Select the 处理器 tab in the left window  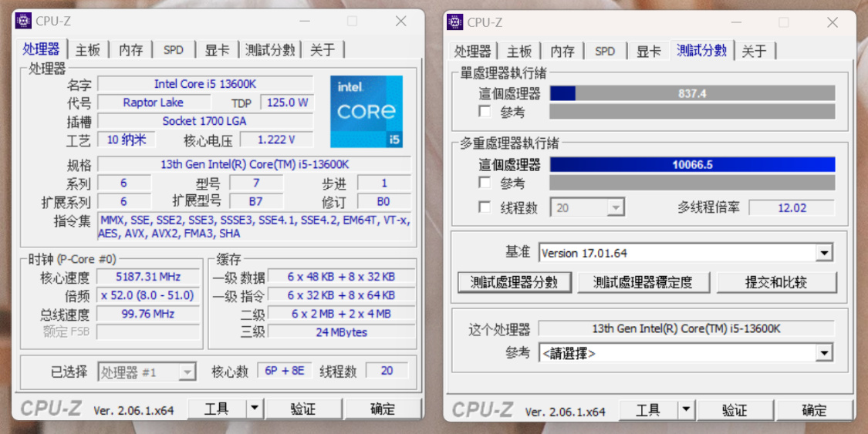pos(41,49)
